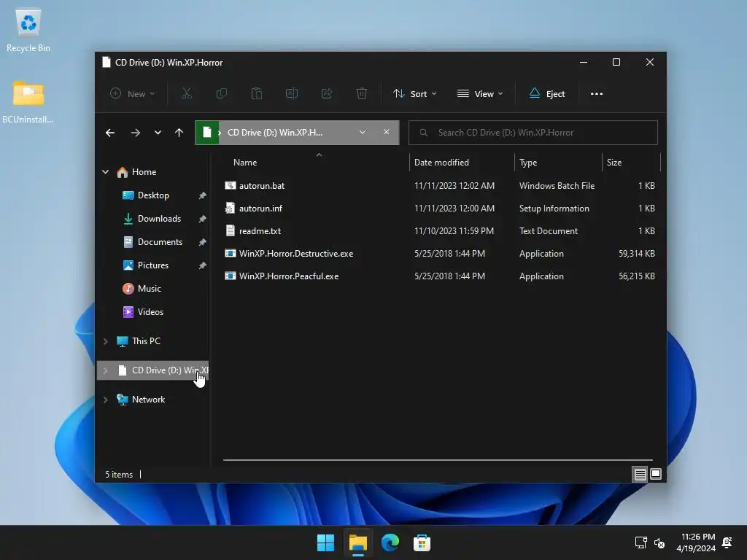This screenshot has width=747, height=560.
Task: Click the Rename icon in toolbar
Action: [292, 94]
